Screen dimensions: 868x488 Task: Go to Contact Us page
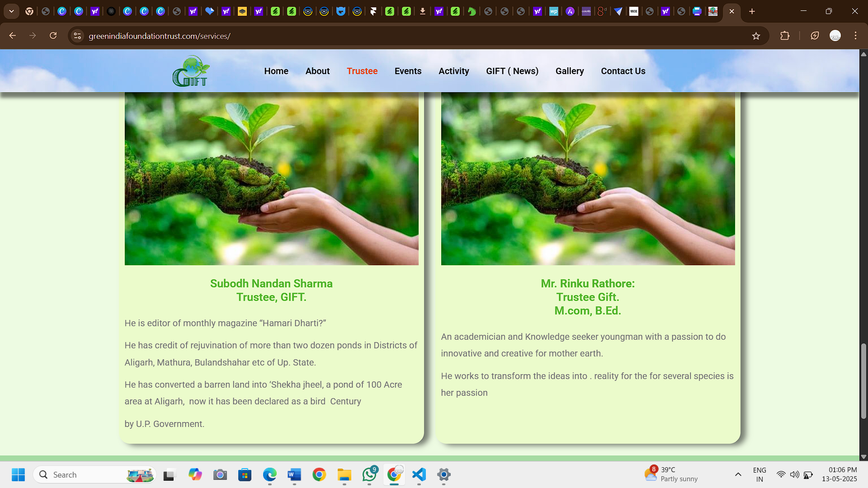coord(623,71)
